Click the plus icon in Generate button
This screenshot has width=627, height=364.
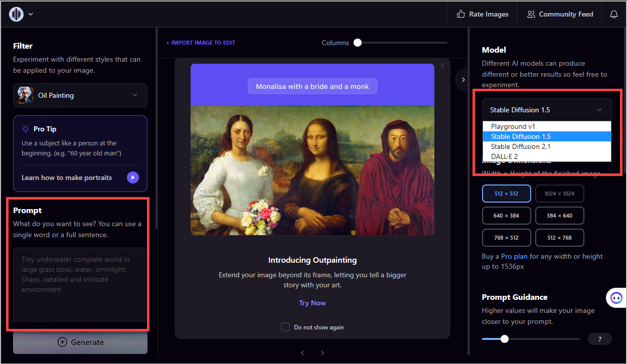tap(62, 342)
